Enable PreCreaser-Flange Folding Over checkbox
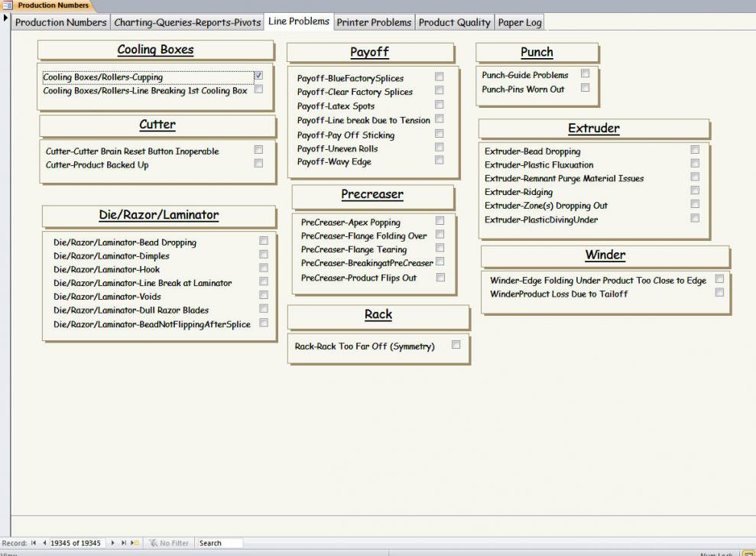The height and width of the screenshot is (556, 756). 440,234
